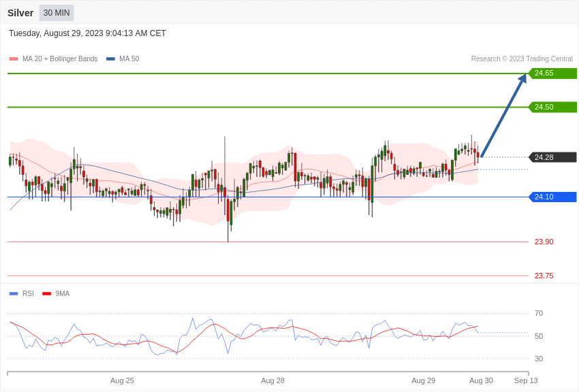Toggle the RSI legend entry
This screenshot has height=392, width=579.
[x=21, y=293]
